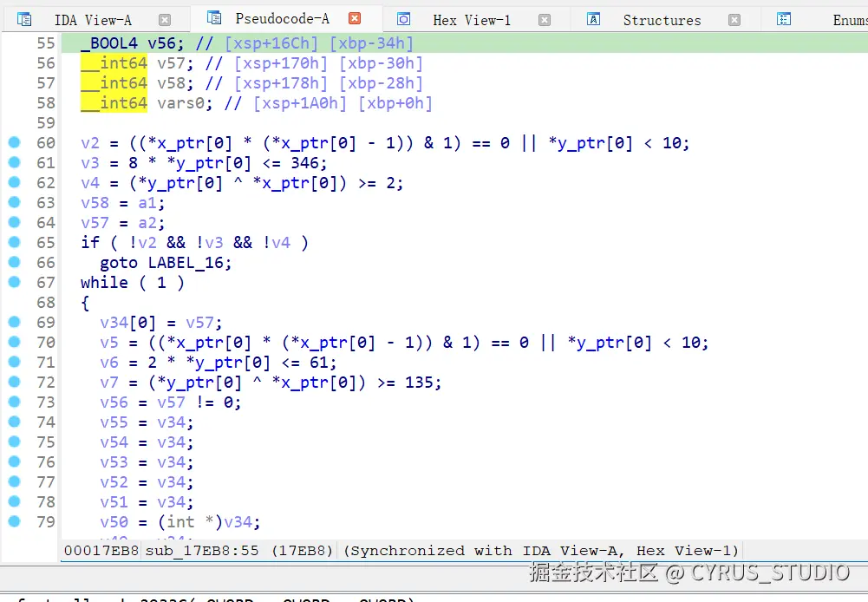
Task: Select highlighted __int64 type of v58
Action: point(114,83)
